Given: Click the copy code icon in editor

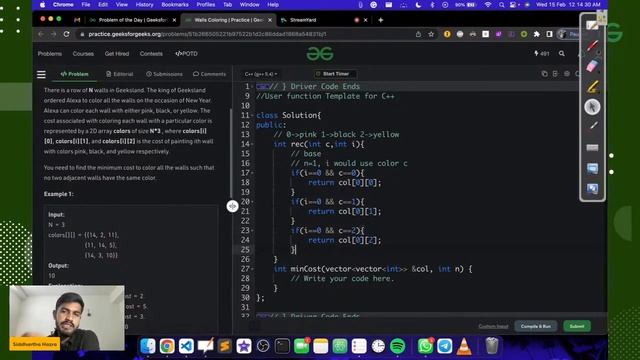Looking at the screenshot, I should (x=544, y=74).
